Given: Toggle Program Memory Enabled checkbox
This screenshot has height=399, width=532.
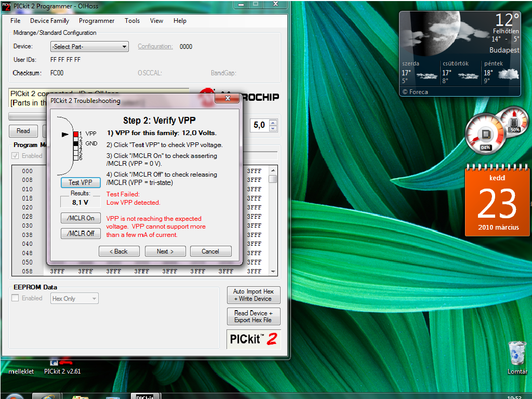Looking at the screenshot, I should pos(15,156).
